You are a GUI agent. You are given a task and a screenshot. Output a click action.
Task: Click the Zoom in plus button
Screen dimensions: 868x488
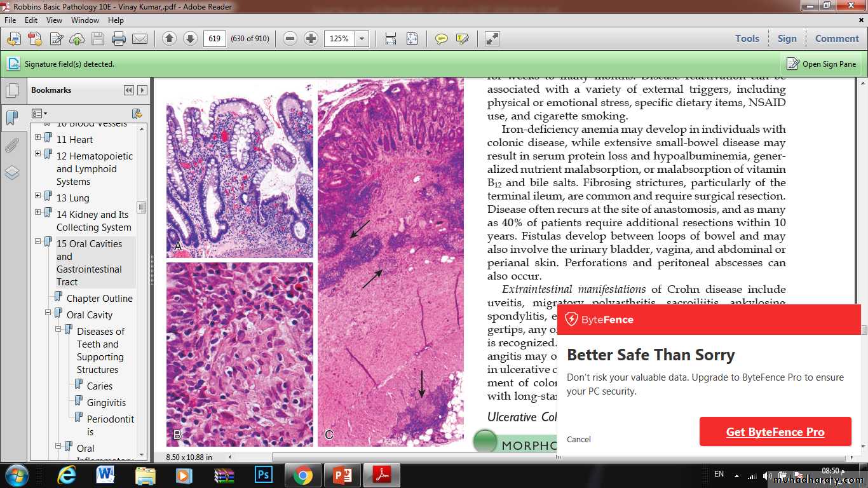tap(311, 39)
